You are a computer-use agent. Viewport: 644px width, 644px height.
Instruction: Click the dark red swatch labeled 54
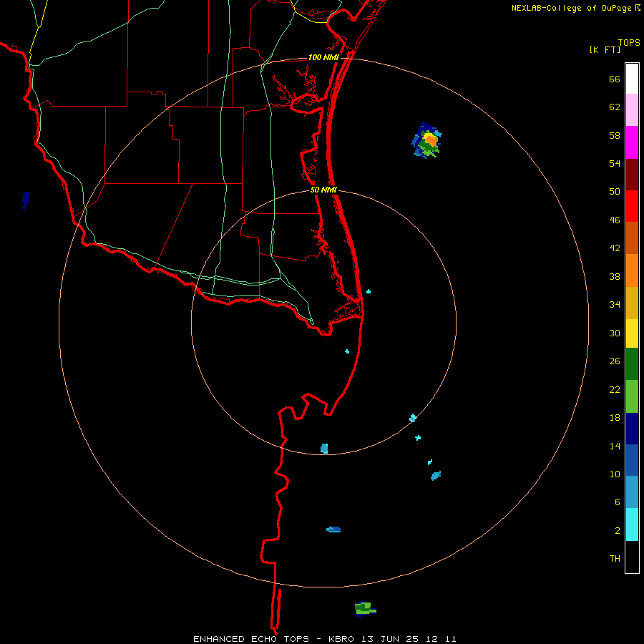pyautogui.click(x=632, y=174)
